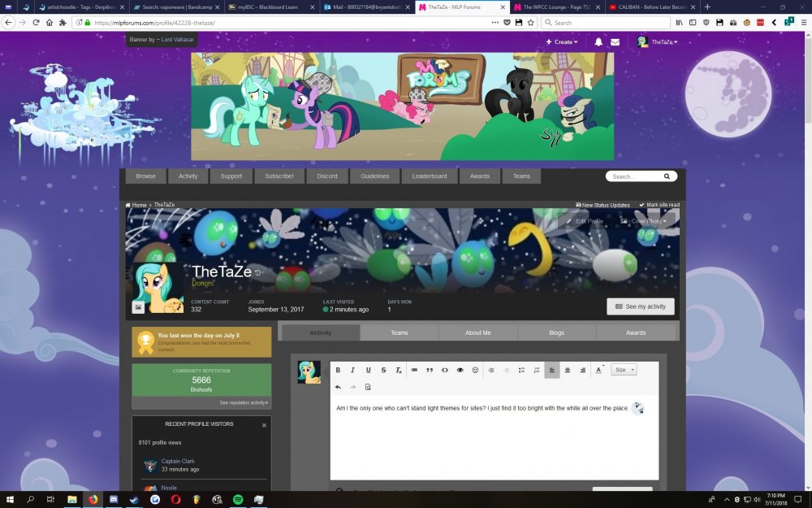Insert a quote block in the editor
The width and height of the screenshot is (812, 508).
[430, 370]
